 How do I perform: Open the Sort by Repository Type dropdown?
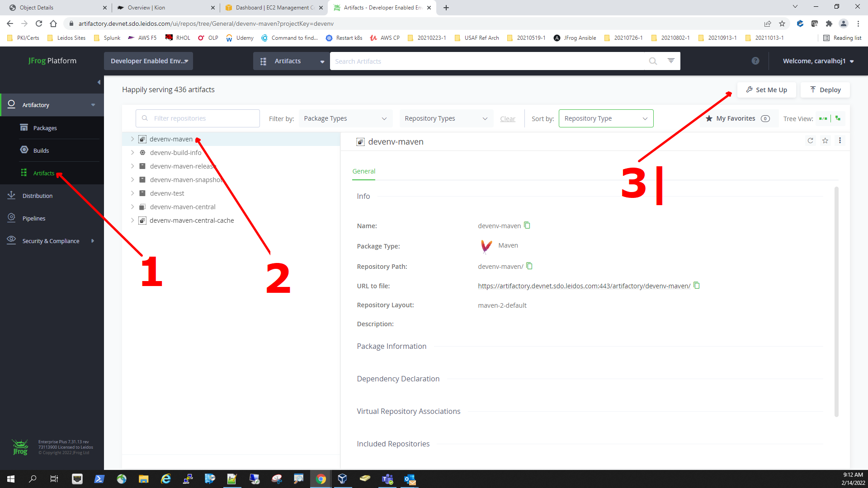click(x=606, y=118)
